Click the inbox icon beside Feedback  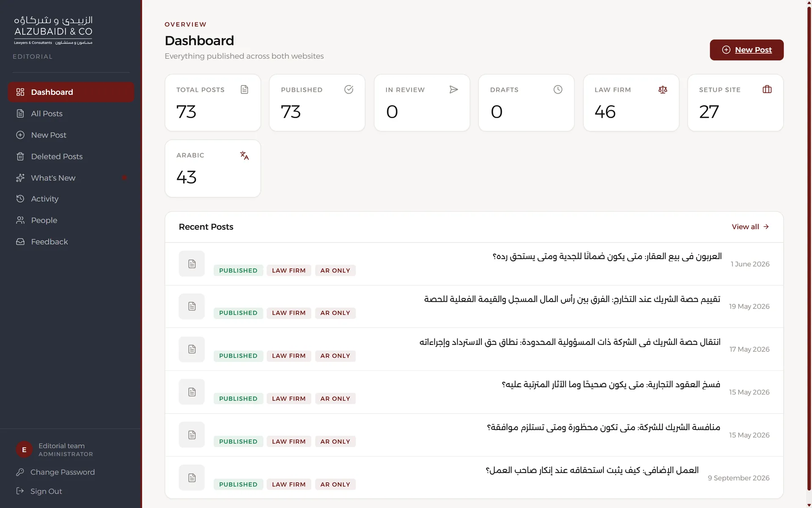point(20,242)
